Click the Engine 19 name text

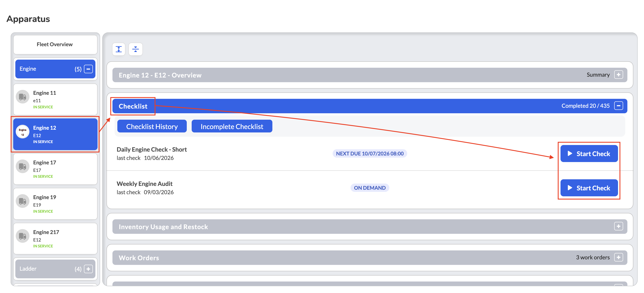[x=45, y=197]
